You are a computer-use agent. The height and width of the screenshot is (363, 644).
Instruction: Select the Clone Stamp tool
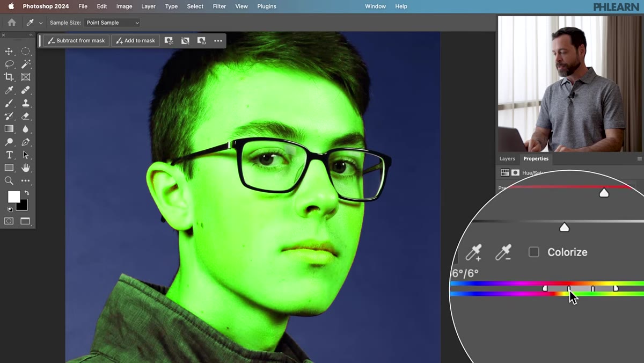point(25,103)
